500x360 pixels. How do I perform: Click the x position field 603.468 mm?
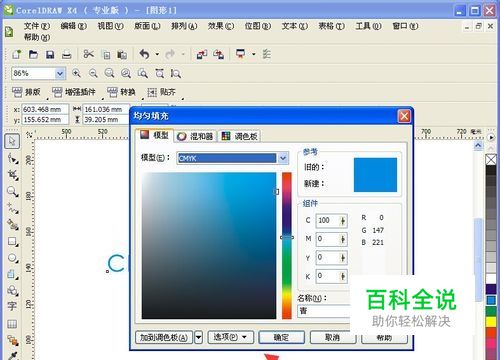tap(45, 109)
